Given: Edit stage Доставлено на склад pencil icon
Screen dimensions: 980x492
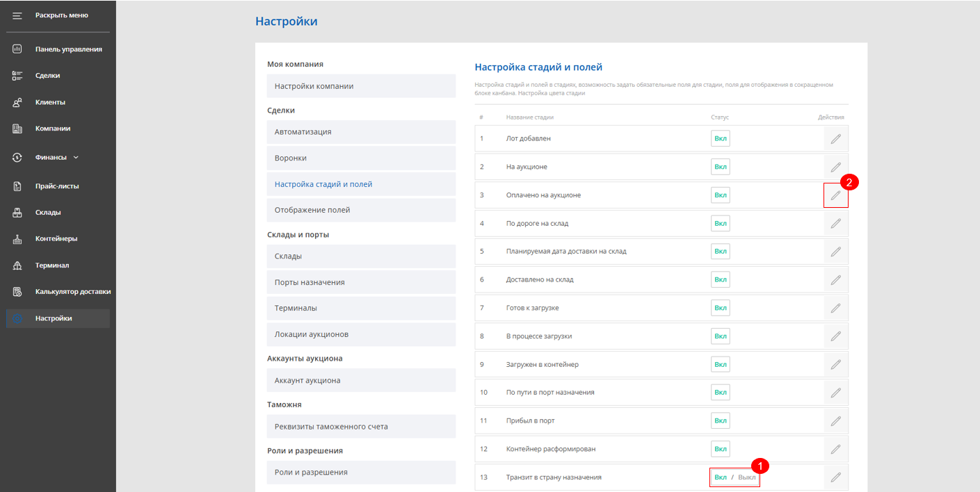Looking at the screenshot, I should point(835,279).
